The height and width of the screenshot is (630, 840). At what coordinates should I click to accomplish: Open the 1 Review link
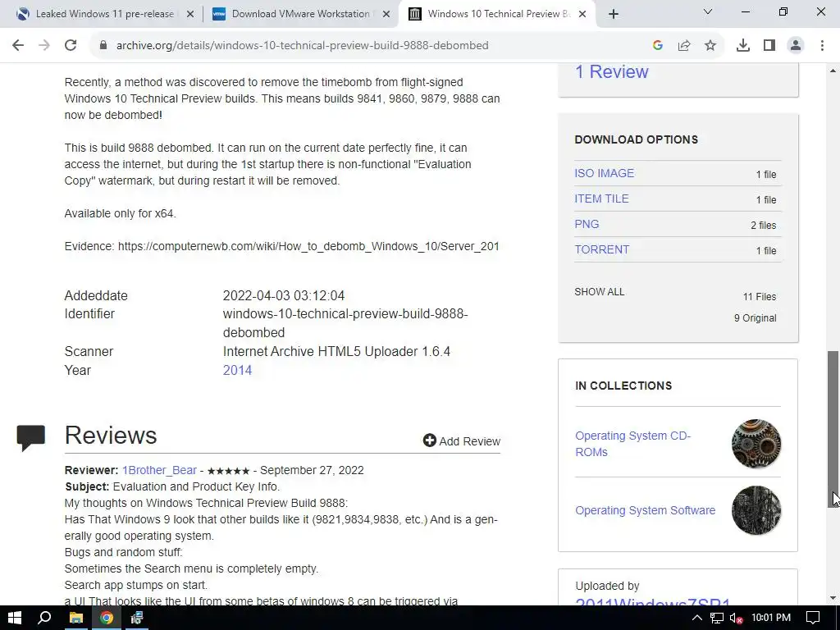point(611,72)
